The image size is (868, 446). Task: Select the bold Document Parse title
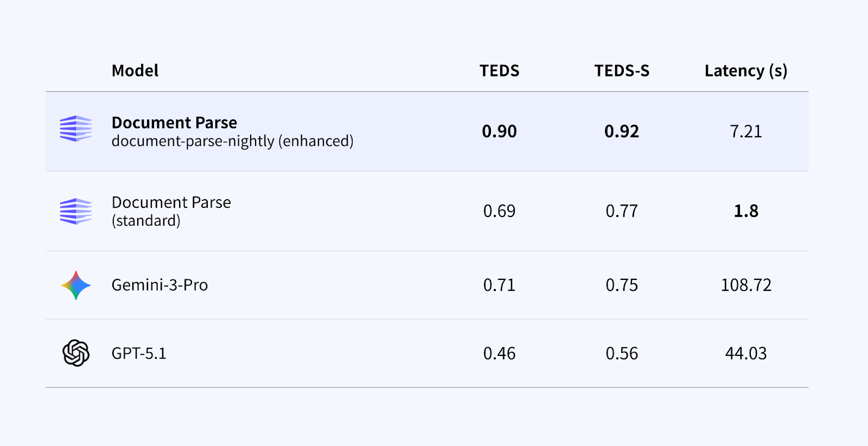pos(174,123)
